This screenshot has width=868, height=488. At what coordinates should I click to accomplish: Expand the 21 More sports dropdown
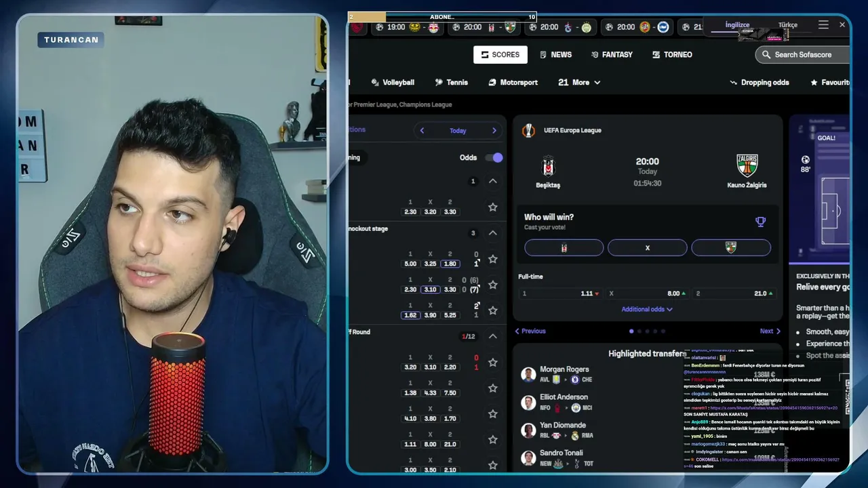point(579,83)
